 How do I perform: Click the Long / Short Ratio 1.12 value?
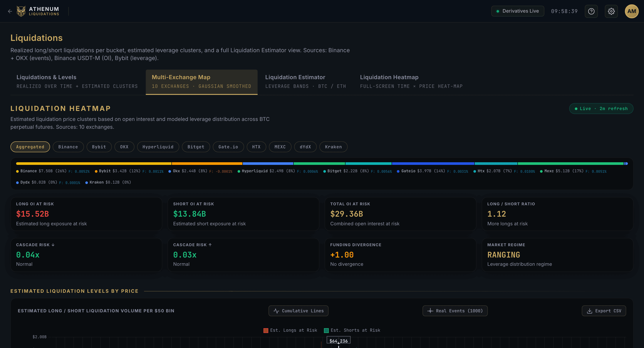point(496,214)
